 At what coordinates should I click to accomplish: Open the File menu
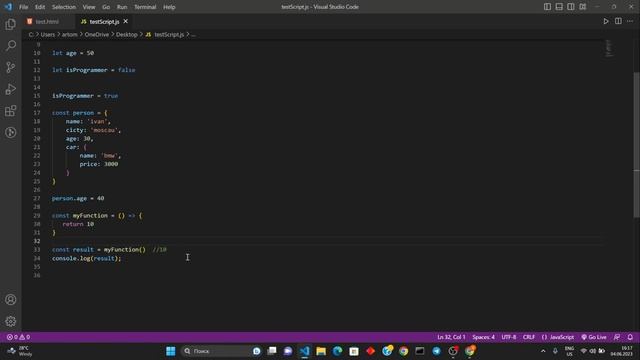coord(24,7)
